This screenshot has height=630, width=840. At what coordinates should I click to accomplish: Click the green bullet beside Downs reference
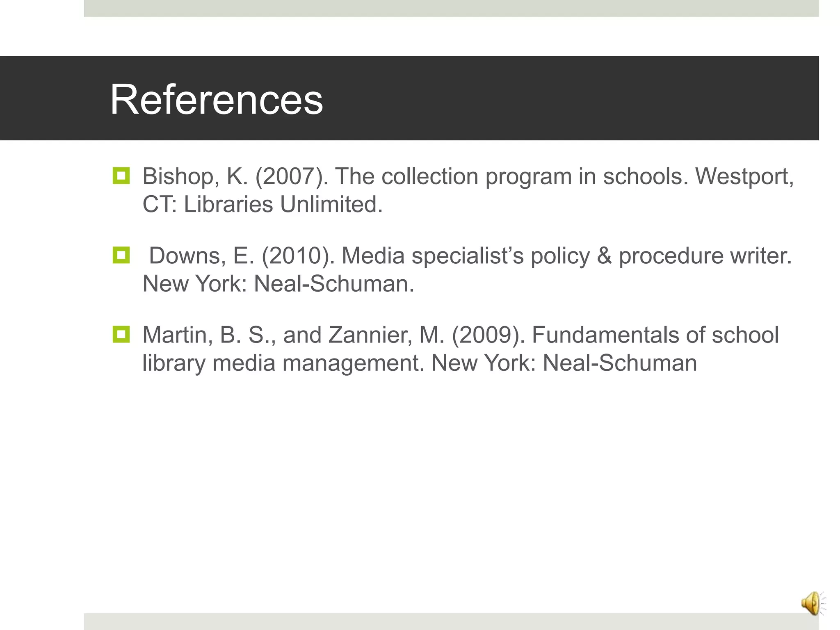121,255
